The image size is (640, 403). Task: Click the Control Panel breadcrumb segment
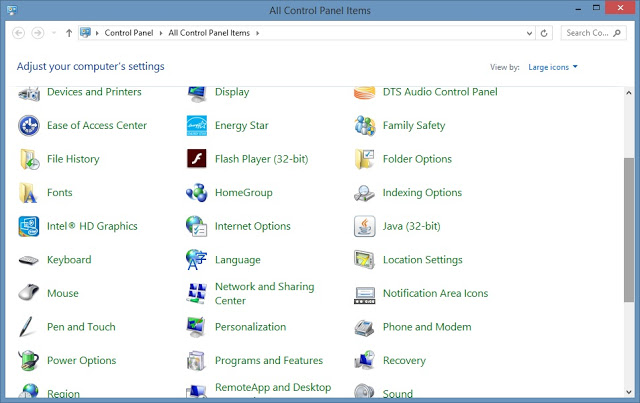[x=130, y=33]
